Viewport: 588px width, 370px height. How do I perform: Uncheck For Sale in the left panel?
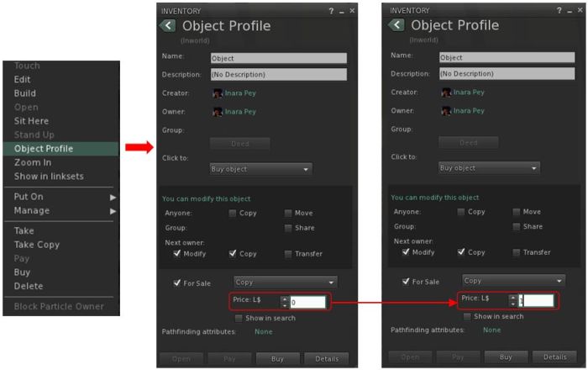pyautogui.click(x=177, y=283)
